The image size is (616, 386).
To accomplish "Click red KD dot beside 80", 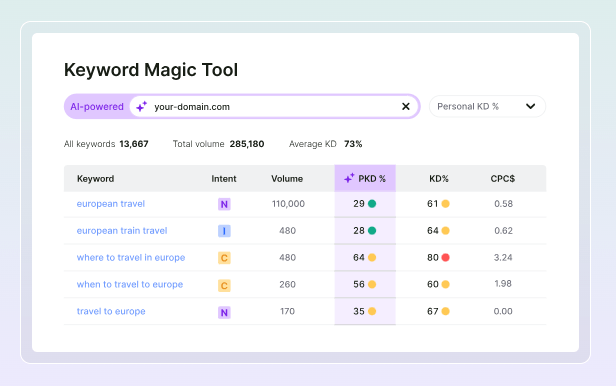I will click(446, 258).
